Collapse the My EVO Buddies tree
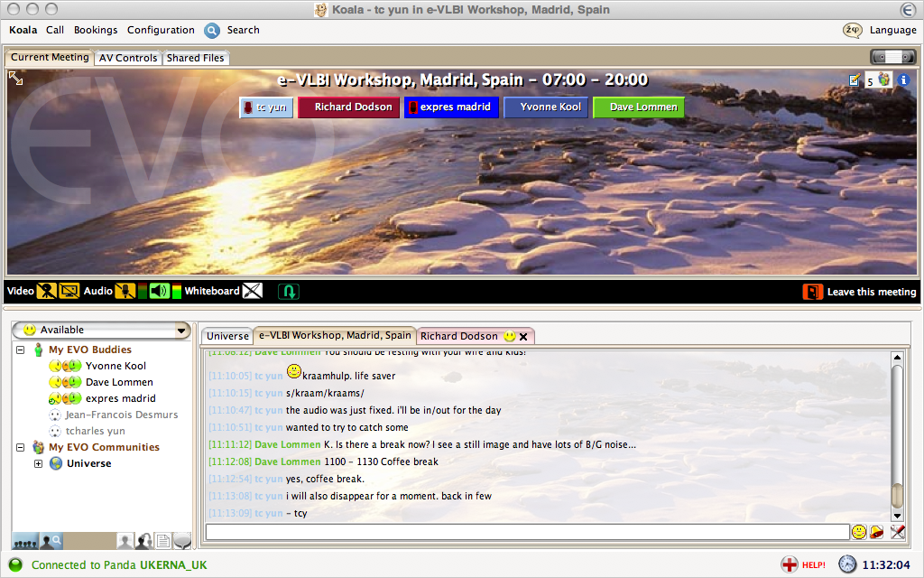The height and width of the screenshot is (578, 924). click(x=21, y=350)
